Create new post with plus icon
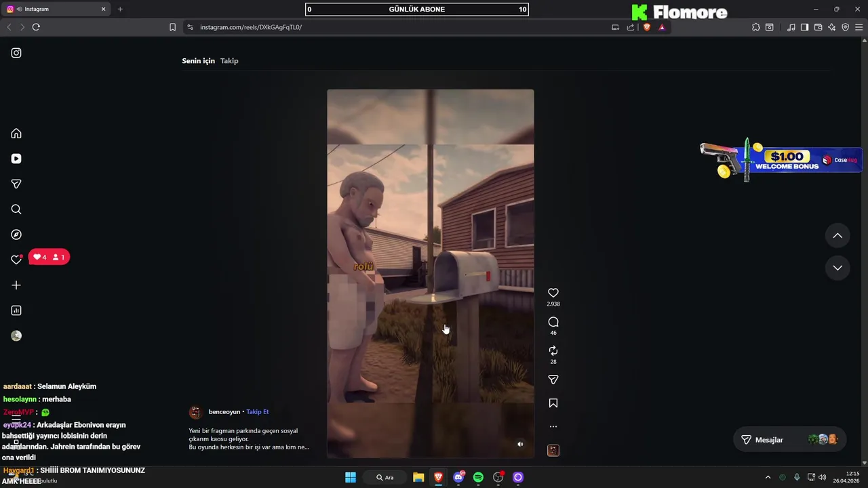 tap(16, 285)
